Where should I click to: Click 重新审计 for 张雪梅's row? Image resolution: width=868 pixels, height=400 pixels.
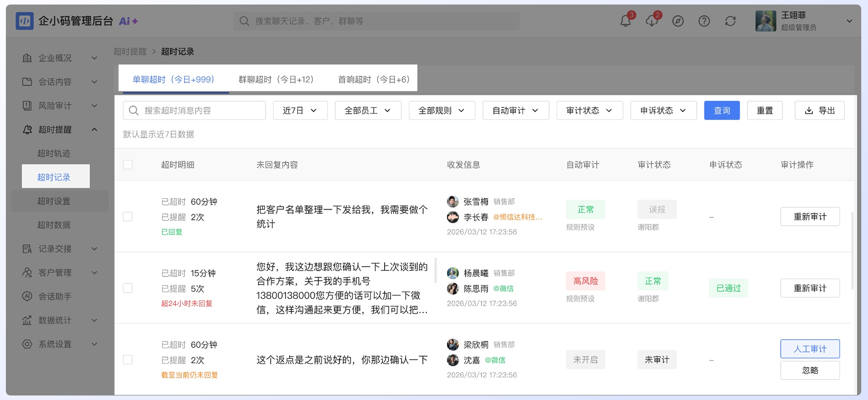[810, 217]
